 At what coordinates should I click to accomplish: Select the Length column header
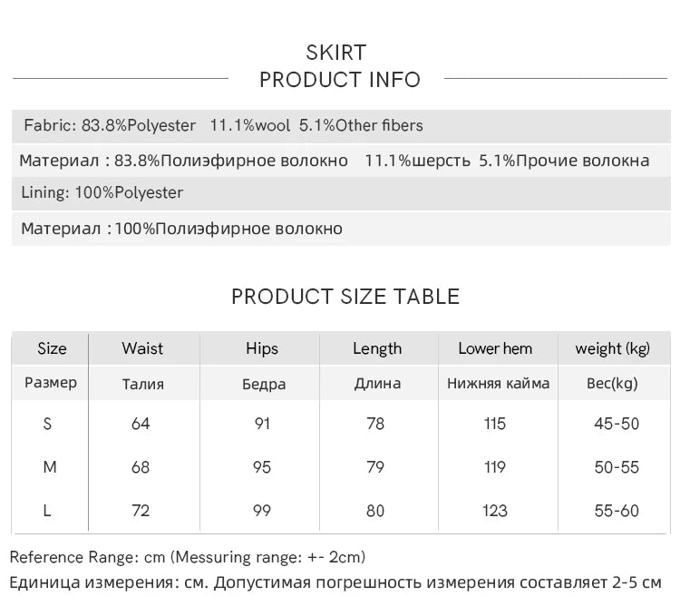pos(377,348)
